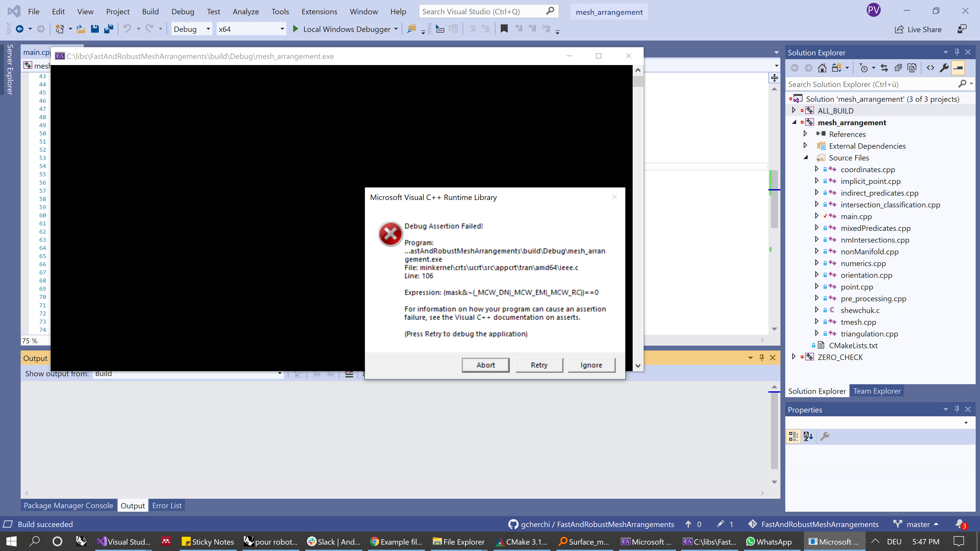Toggle Show All Files in Solution Explorer

click(x=913, y=68)
